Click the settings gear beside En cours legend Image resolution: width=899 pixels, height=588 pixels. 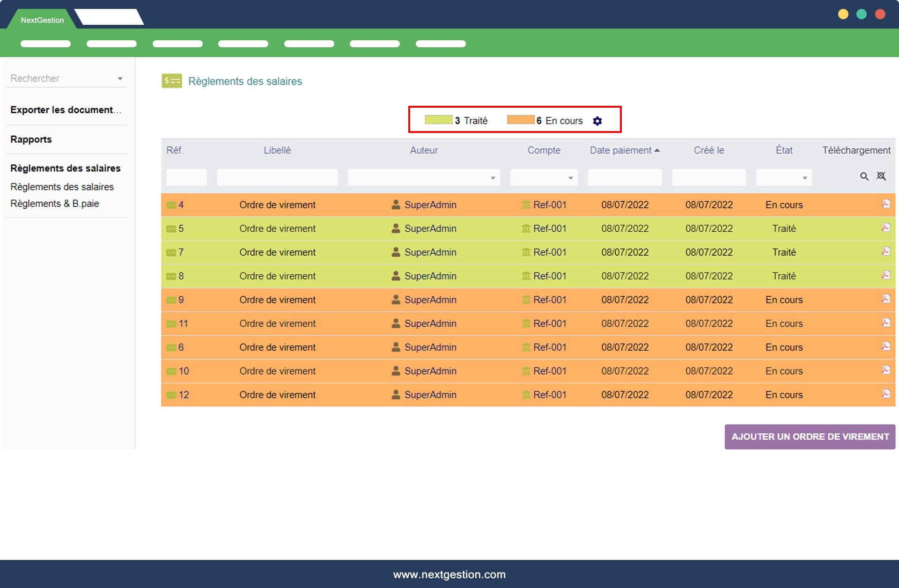point(597,121)
